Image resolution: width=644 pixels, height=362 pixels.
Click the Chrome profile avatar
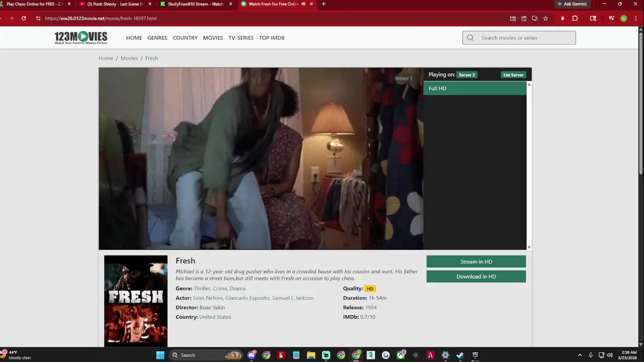click(x=623, y=18)
